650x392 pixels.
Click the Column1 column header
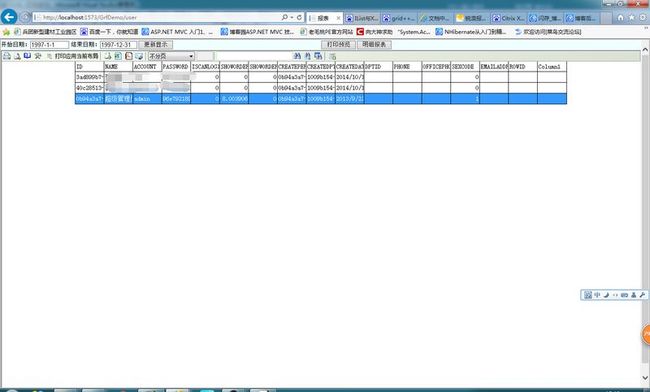[552, 66]
